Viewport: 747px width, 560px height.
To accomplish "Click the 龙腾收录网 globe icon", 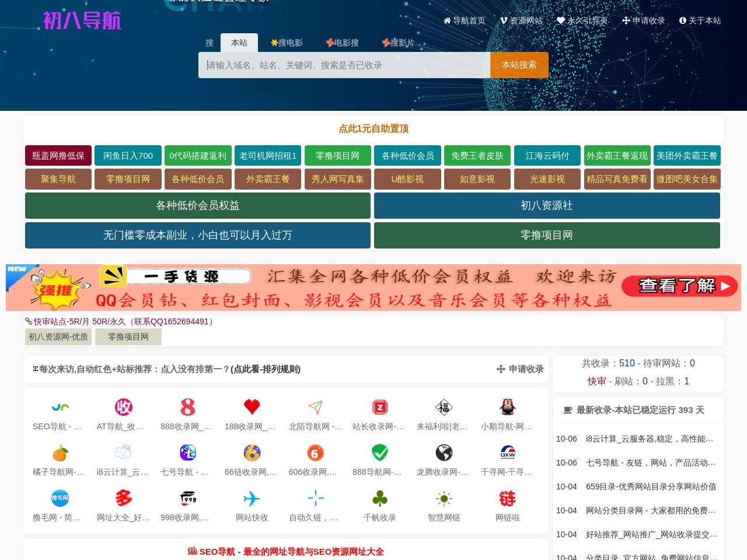I will point(443,452).
